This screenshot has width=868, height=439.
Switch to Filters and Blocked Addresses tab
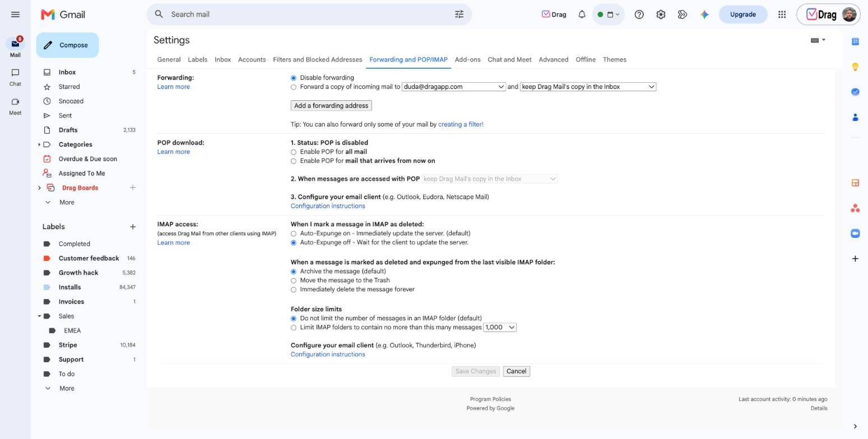pos(317,59)
